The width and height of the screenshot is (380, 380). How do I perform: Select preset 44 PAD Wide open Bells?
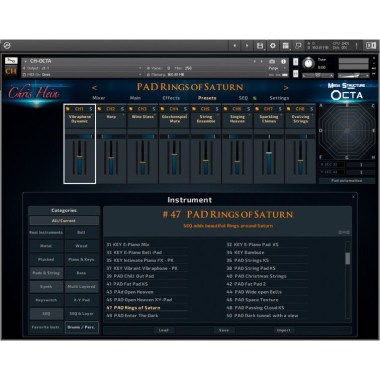pos(258,292)
